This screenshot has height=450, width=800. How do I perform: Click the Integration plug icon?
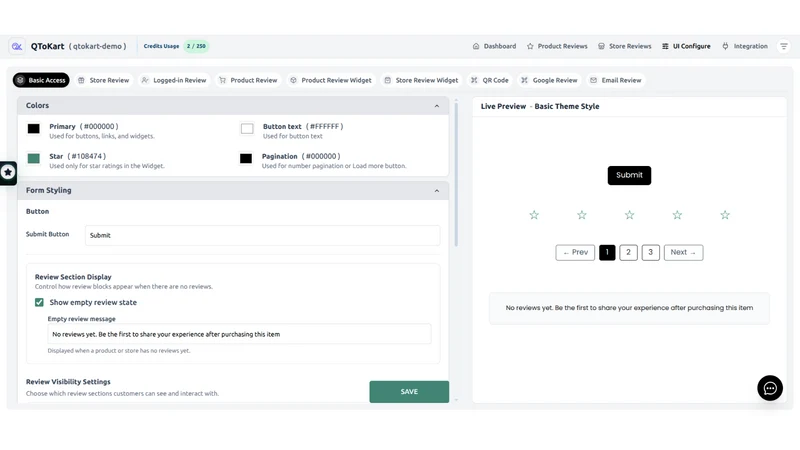tap(725, 46)
